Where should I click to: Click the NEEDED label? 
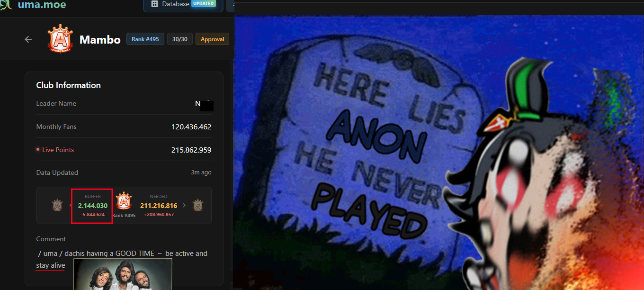[159, 196]
